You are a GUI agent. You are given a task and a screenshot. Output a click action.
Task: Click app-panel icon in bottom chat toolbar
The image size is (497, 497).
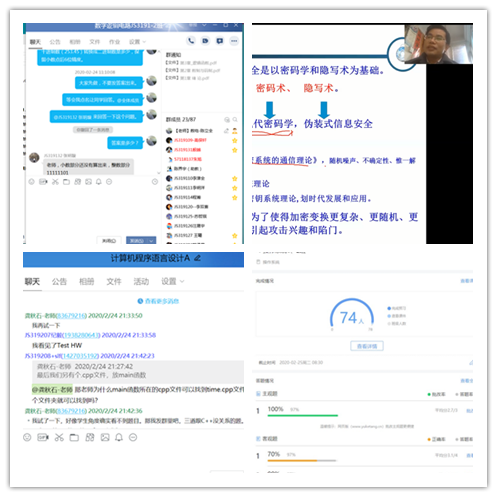90,437
